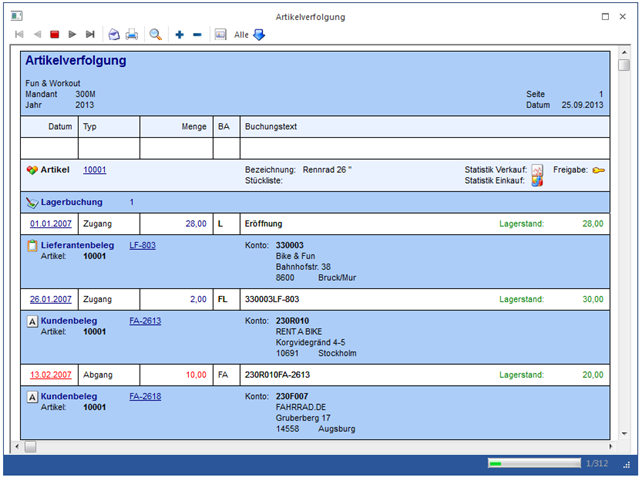This screenshot has width=642, height=478.
Task: Open supplier document LF-803
Action: [x=142, y=245]
